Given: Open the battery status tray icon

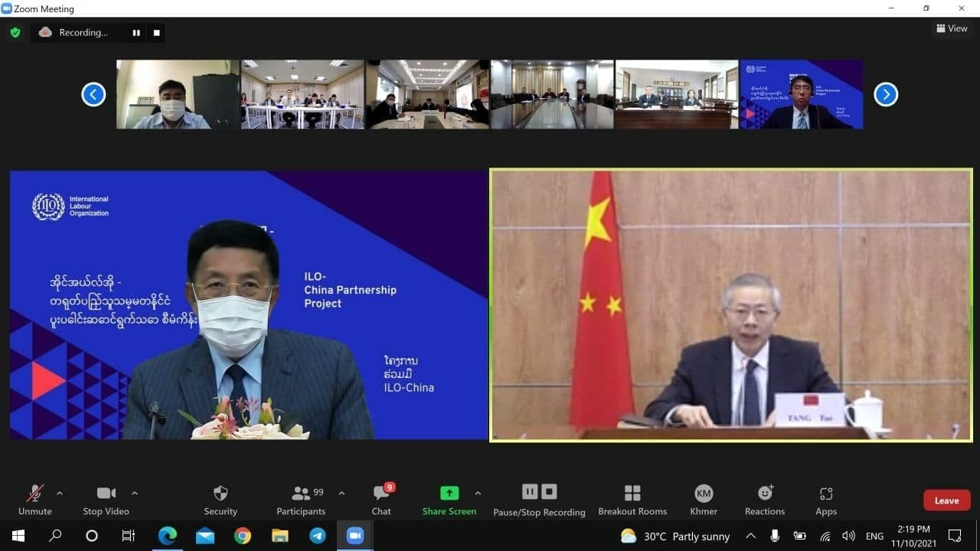Looking at the screenshot, I should pyautogui.click(x=799, y=536).
